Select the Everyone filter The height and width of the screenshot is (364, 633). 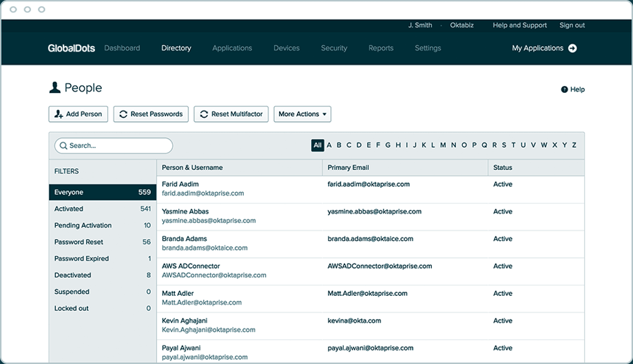[103, 192]
